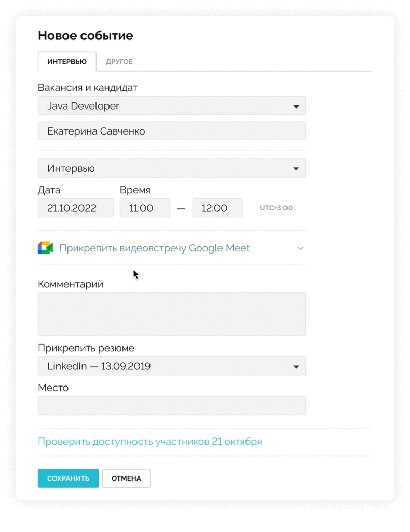The image size is (410, 532).
Task: Click the Google Meet icon
Action: (x=46, y=248)
